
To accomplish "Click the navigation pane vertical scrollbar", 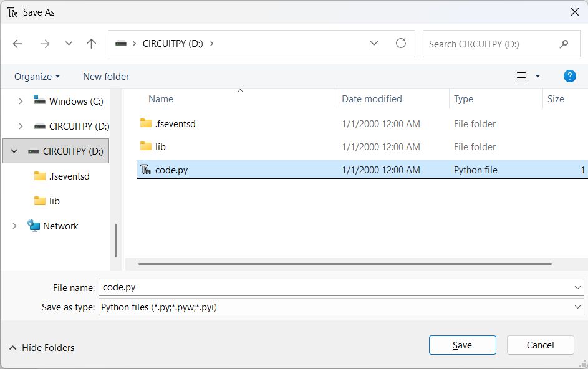I will [115, 241].
